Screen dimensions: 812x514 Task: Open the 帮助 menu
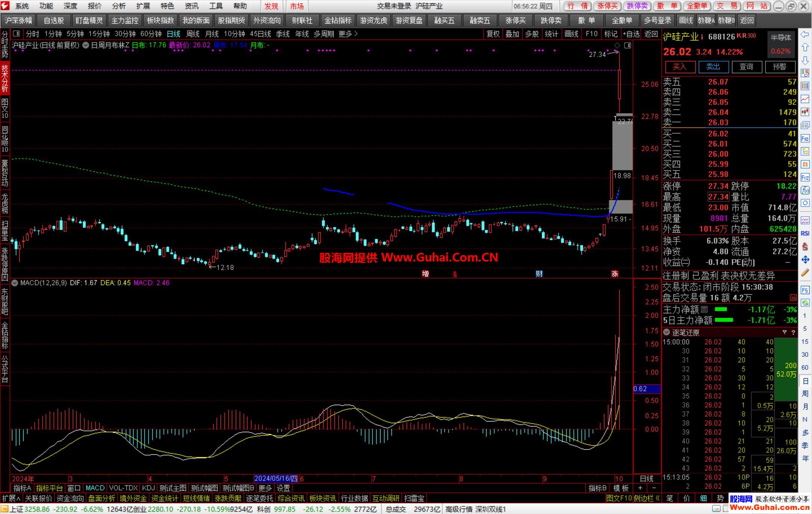240,6
